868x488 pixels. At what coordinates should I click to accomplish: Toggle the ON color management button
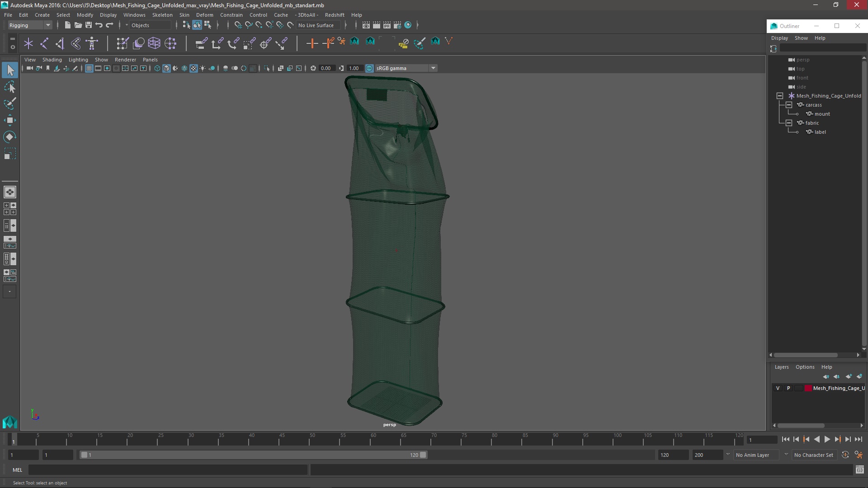click(x=369, y=68)
